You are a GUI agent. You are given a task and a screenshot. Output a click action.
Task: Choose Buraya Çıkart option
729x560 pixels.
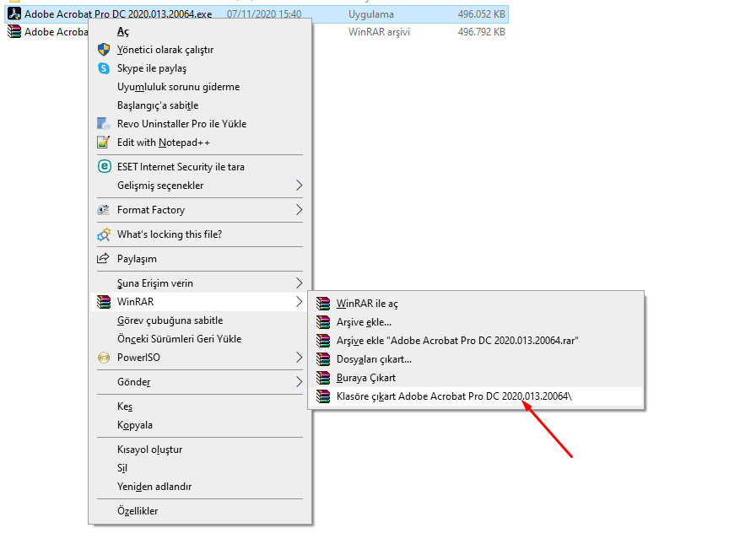[476, 378]
